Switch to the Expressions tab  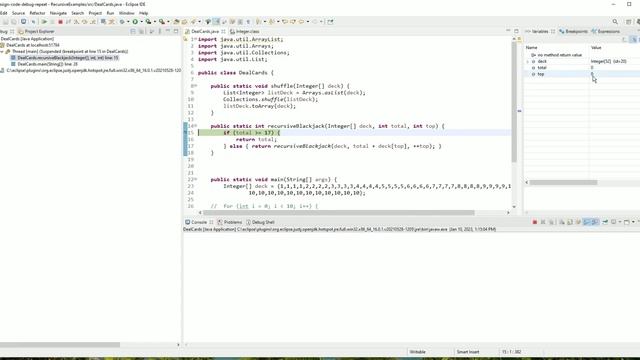point(606,31)
